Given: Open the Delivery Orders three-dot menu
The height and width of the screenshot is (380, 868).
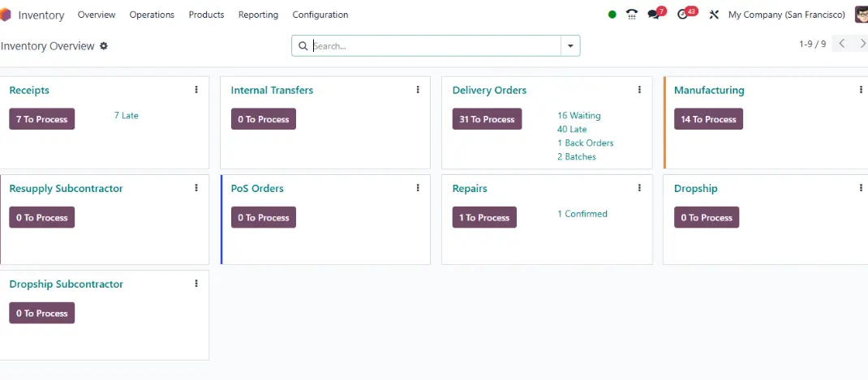Looking at the screenshot, I should [639, 90].
